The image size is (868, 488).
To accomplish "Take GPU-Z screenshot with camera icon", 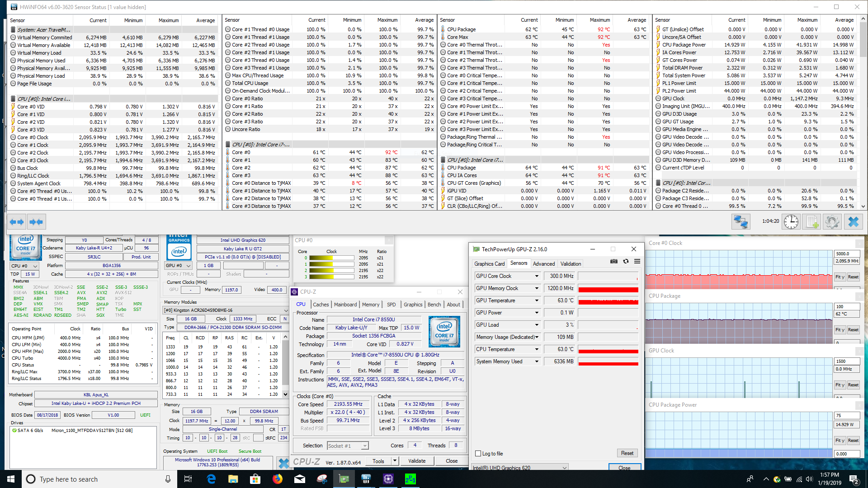I will pyautogui.click(x=614, y=261).
